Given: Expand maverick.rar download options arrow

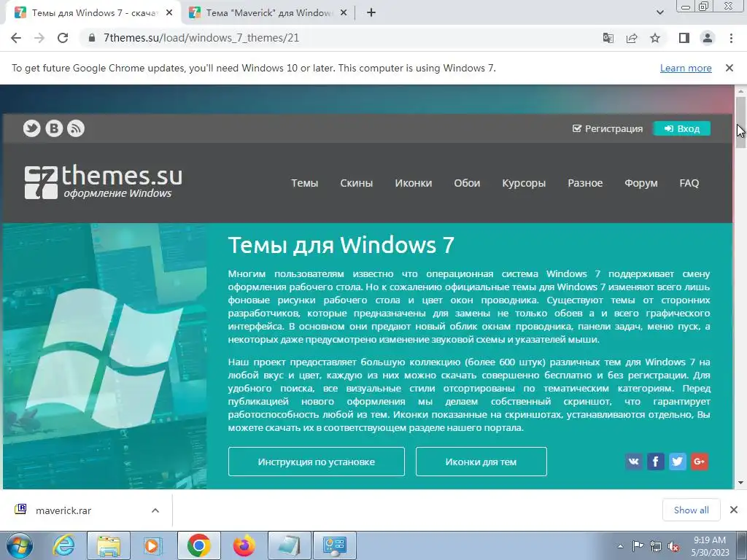Looking at the screenshot, I should 155,510.
